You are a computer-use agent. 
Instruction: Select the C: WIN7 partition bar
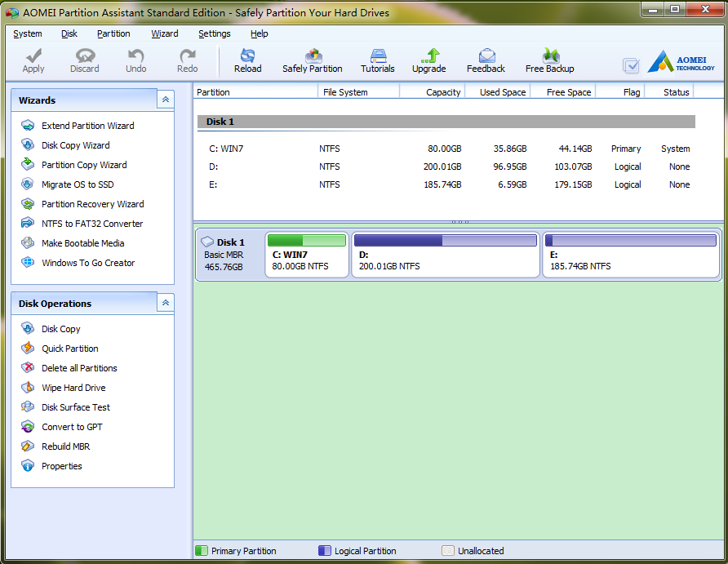click(x=307, y=240)
